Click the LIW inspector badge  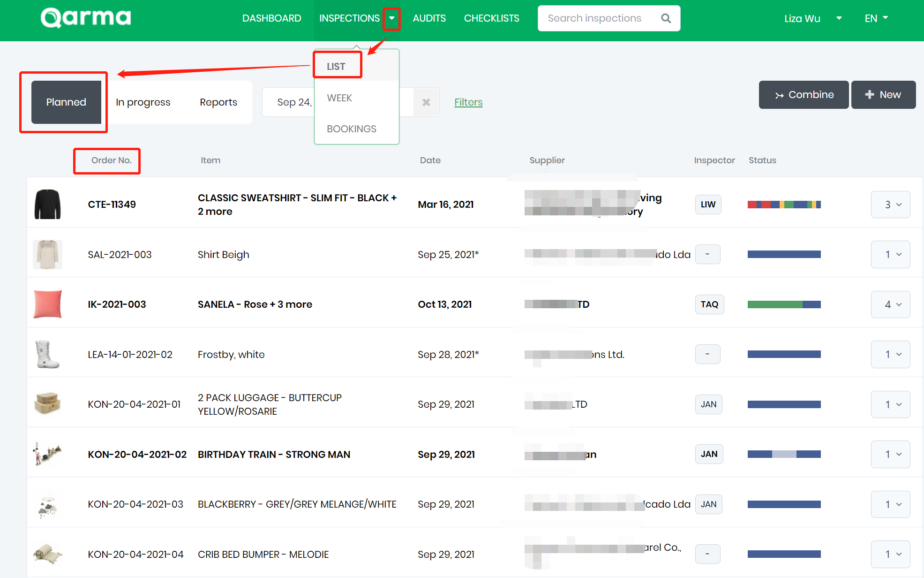point(708,205)
